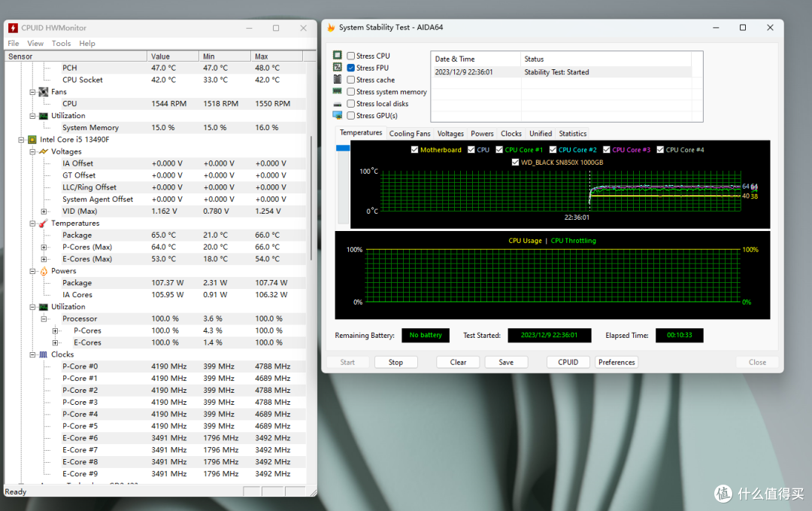Viewport: 812px width, 511px height.
Task: Switch to the Powers tab in AIDA64
Action: (x=482, y=134)
